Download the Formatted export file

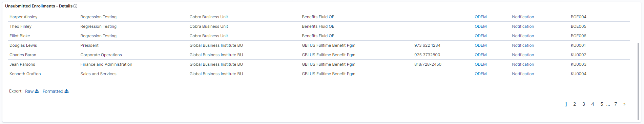[56, 91]
